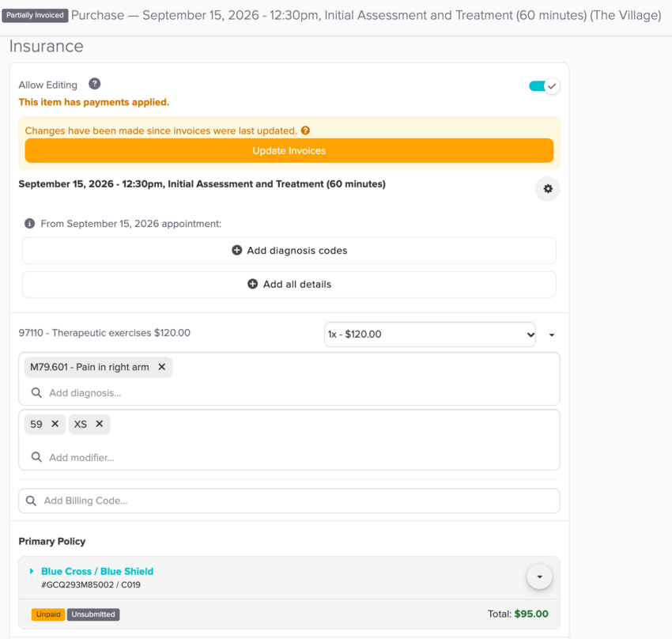672x639 pixels.
Task: Click the $95.00 total amount
Action: tap(531, 614)
